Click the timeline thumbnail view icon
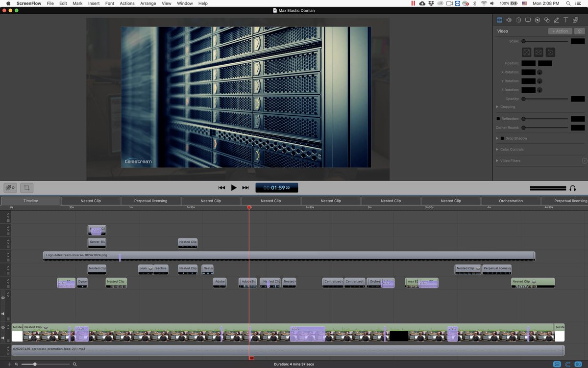Image resolution: width=588 pixels, height=368 pixels. [x=557, y=364]
